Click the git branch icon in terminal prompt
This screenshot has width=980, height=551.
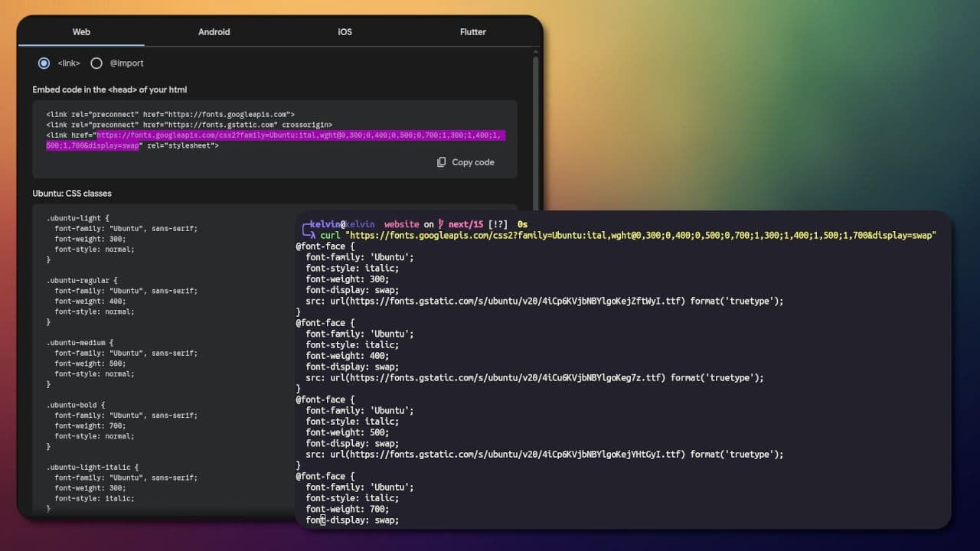tap(440, 223)
